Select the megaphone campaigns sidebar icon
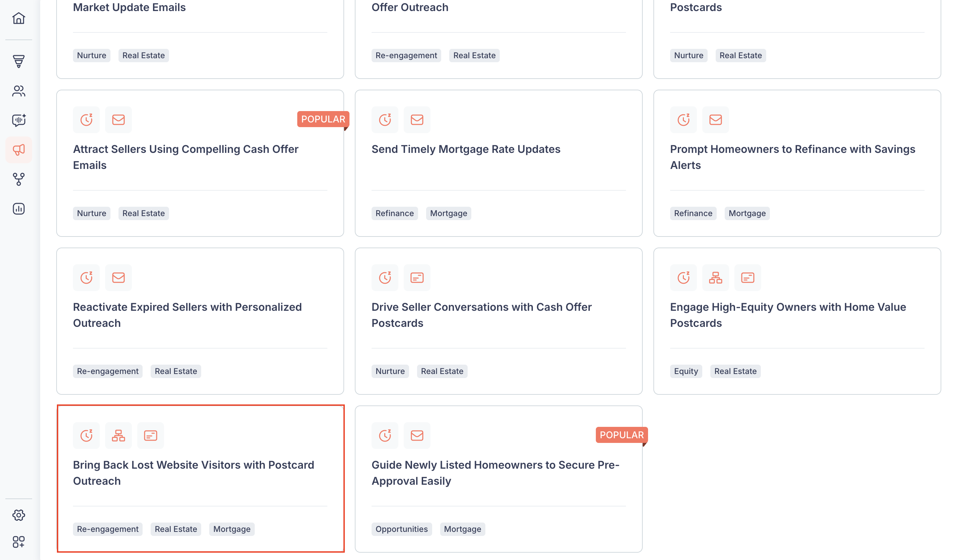Image resolution: width=954 pixels, height=560 pixels. (18, 150)
